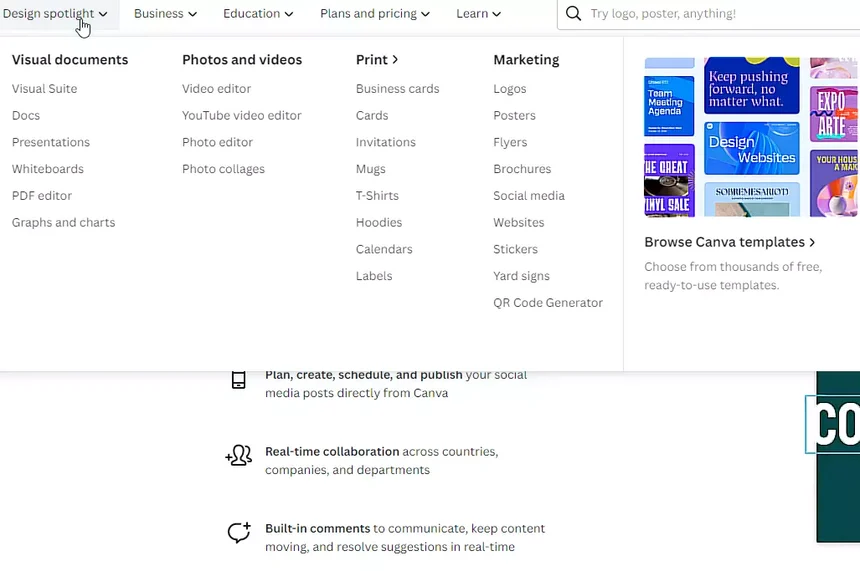Go to Docs
The height and width of the screenshot is (571, 860).
(26, 115)
